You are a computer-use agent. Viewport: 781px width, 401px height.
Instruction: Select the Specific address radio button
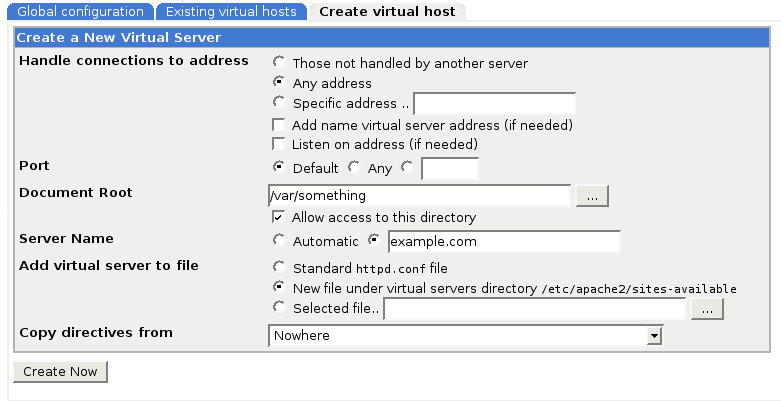coord(279,103)
